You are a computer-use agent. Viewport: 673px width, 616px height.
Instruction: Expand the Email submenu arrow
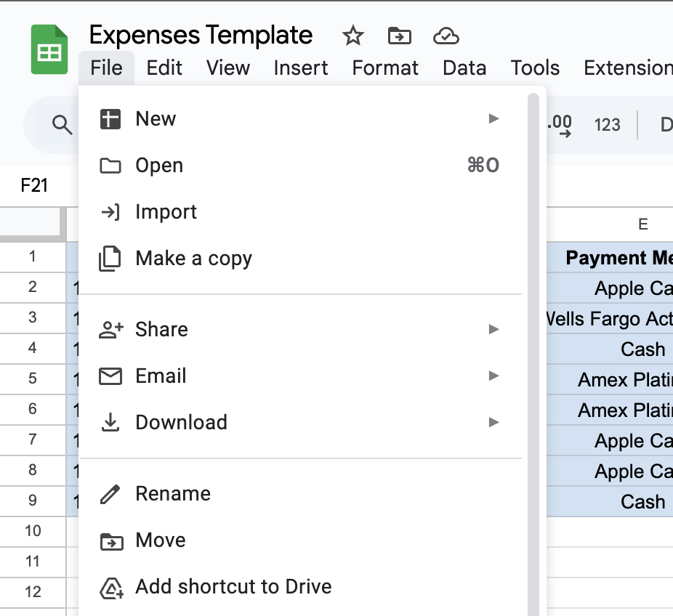[493, 376]
